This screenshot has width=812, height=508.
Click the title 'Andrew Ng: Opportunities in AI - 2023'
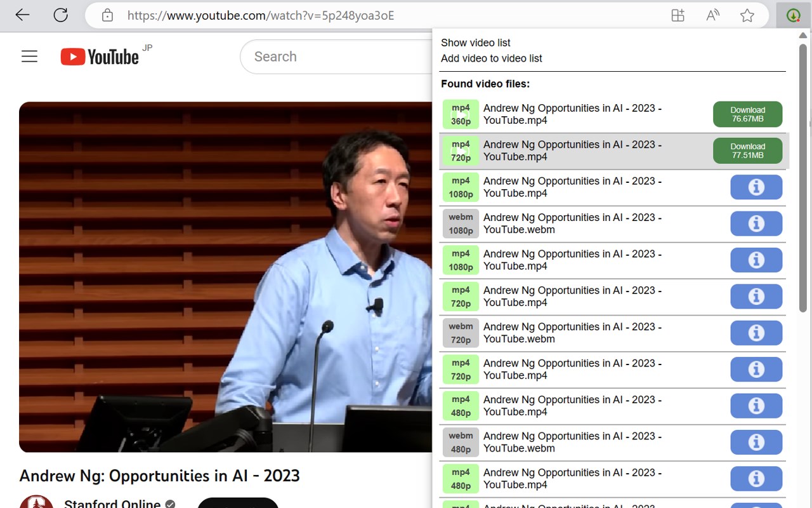(160, 476)
